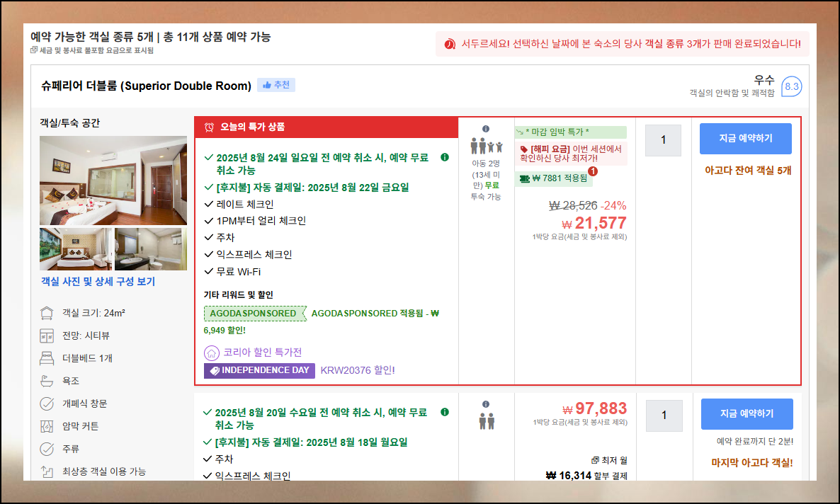Click 객실 사진 및 상세 구성 보기 link
The image size is (840, 504).
(x=98, y=281)
